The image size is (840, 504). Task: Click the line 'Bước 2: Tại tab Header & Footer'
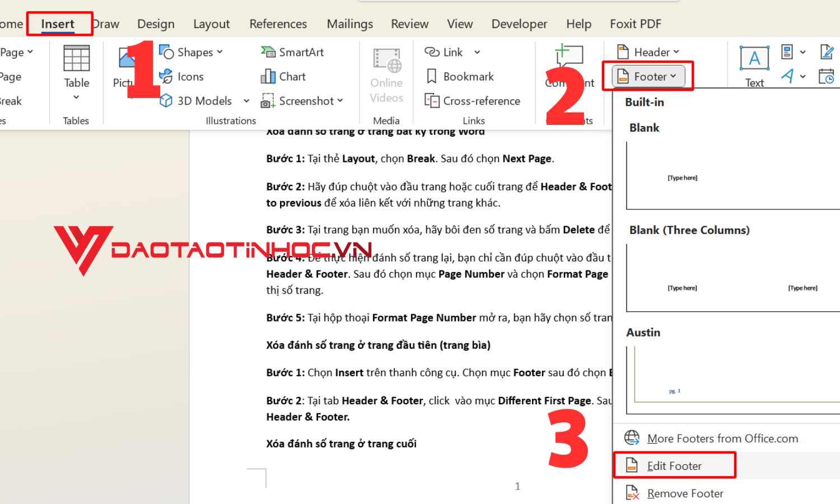(x=439, y=400)
